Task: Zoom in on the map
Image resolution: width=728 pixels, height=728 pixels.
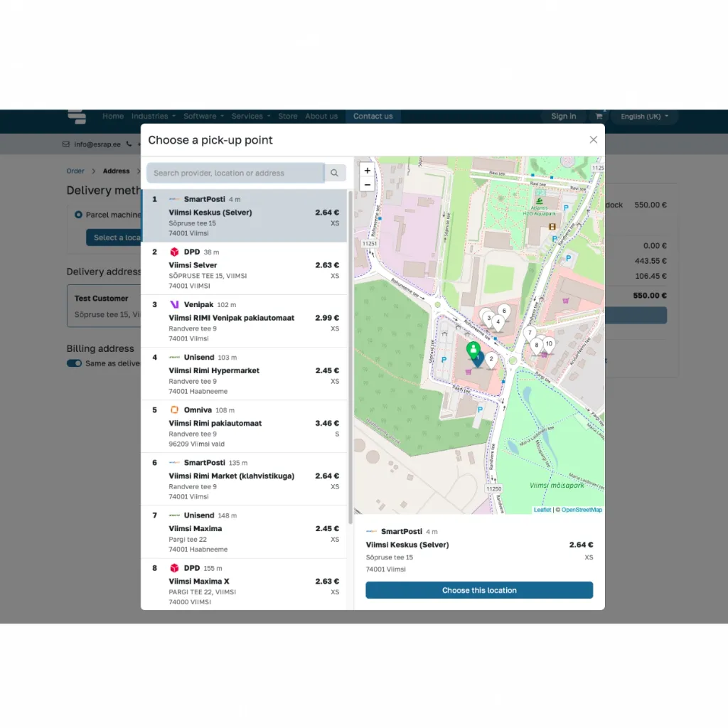Action: [368, 171]
